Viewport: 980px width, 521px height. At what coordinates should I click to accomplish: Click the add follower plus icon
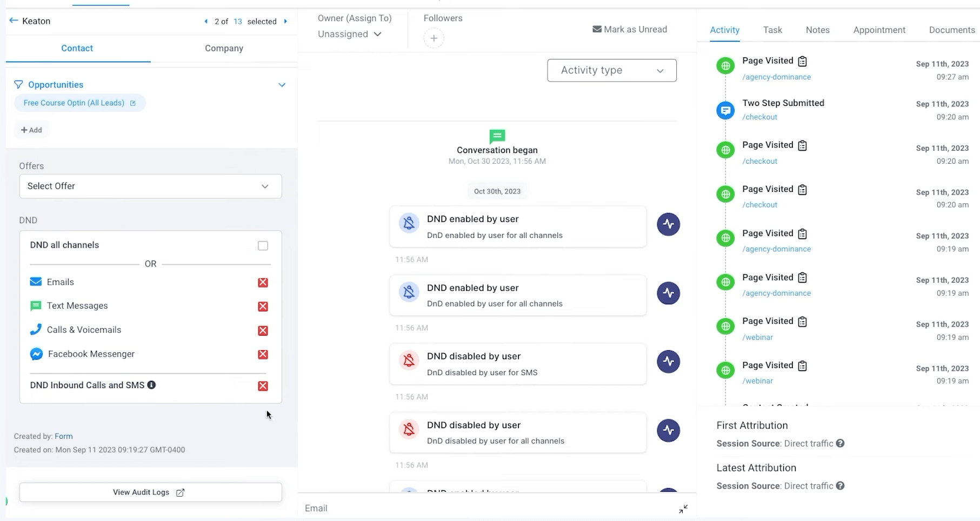434,38
